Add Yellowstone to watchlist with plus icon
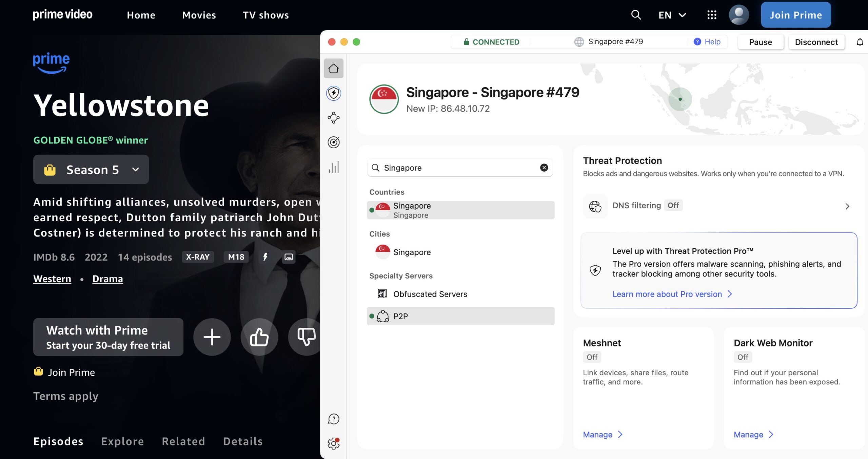This screenshot has height=459, width=868. (212, 337)
